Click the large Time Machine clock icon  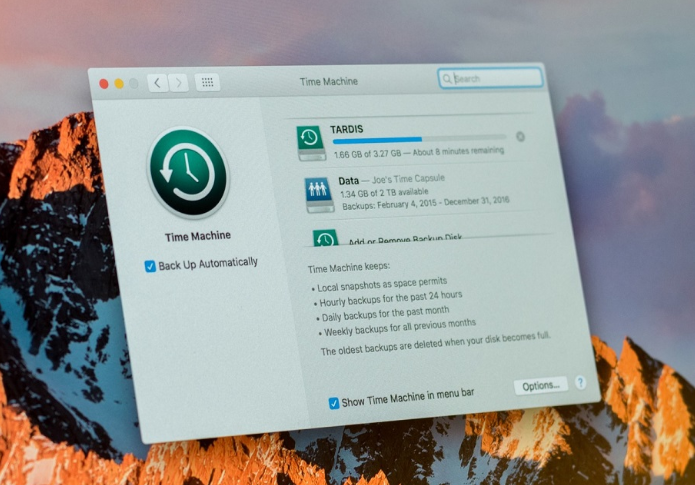(x=188, y=172)
